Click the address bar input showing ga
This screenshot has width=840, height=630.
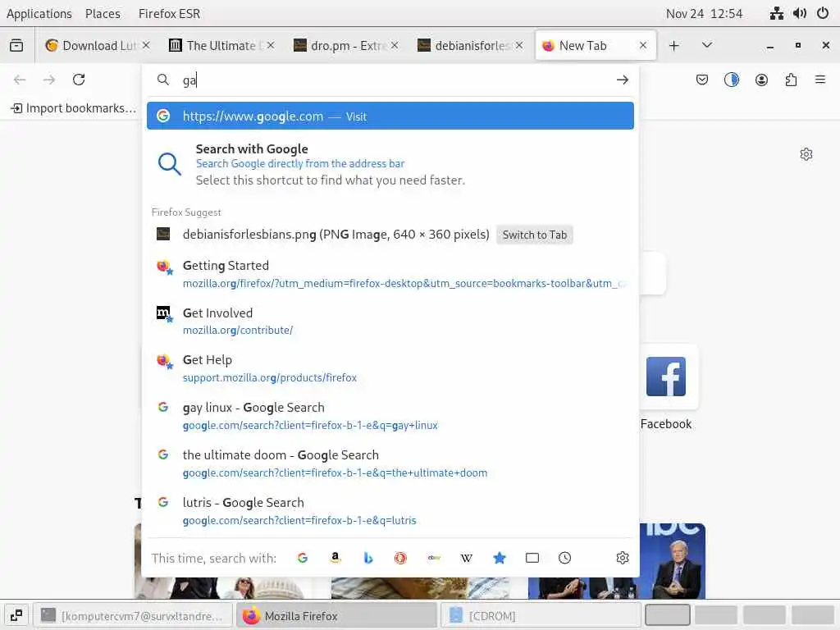(395, 80)
